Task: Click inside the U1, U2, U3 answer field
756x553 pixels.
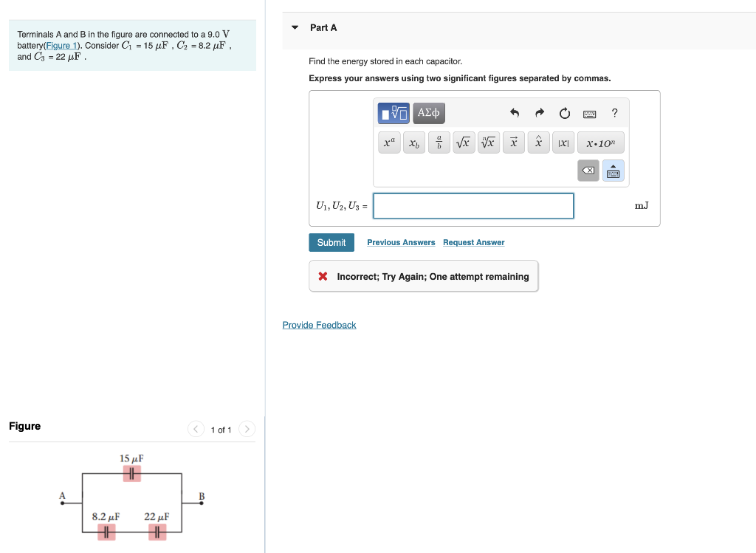Action: 472,206
